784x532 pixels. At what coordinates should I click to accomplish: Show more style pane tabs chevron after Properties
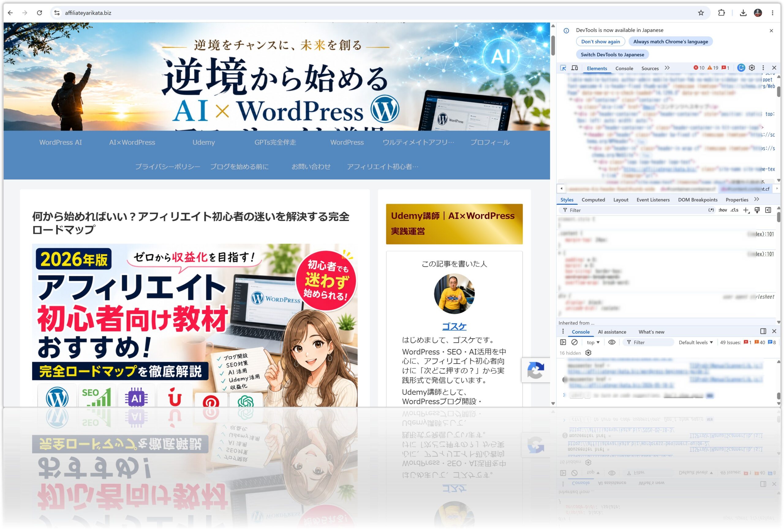757,199
